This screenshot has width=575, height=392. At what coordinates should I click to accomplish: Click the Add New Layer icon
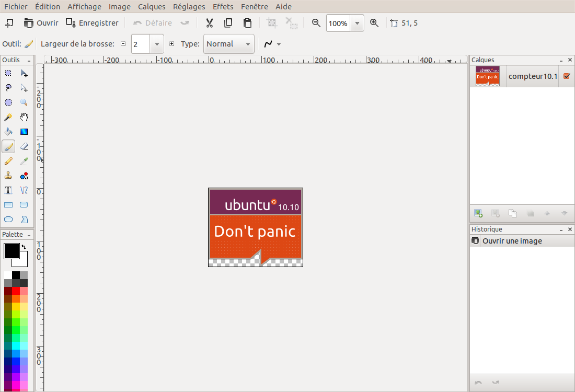tap(478, 213)
